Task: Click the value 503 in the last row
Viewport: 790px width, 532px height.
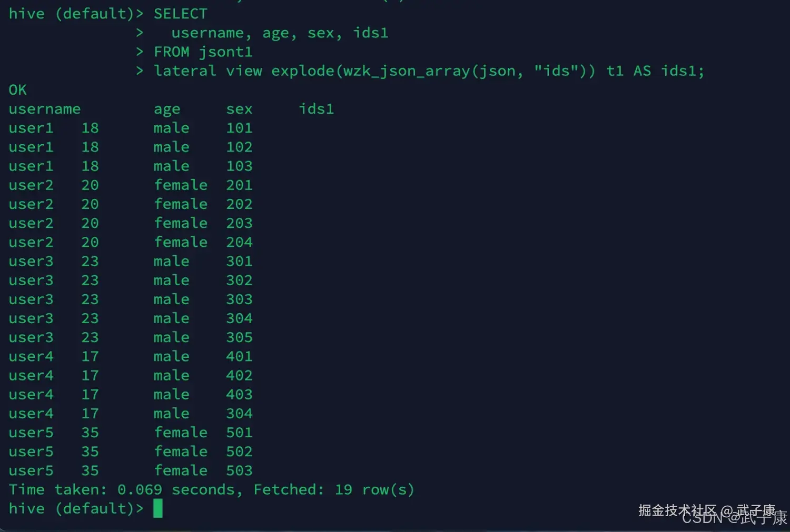Action: click(x=239, y=470)
